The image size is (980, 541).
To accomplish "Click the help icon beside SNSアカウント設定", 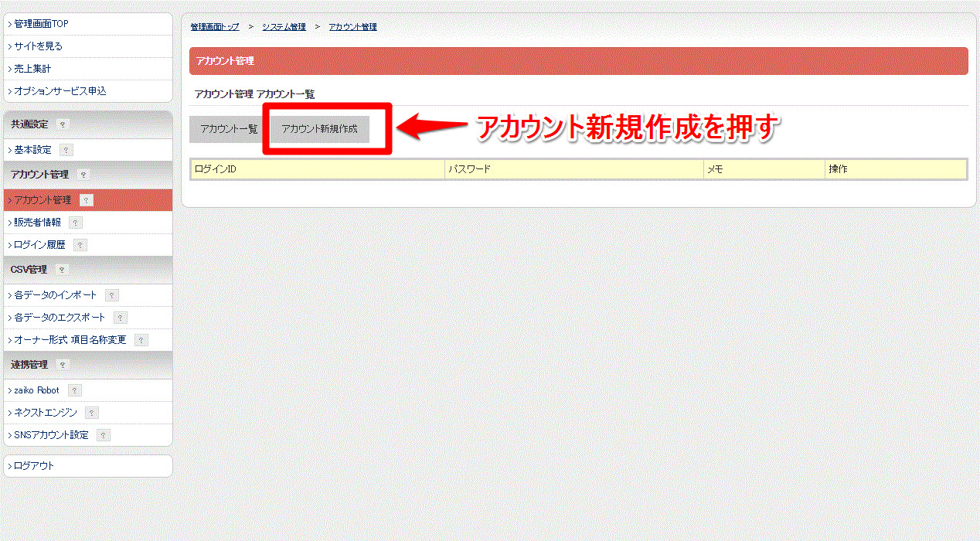I will pyautogui.click(x=104, y=435).
